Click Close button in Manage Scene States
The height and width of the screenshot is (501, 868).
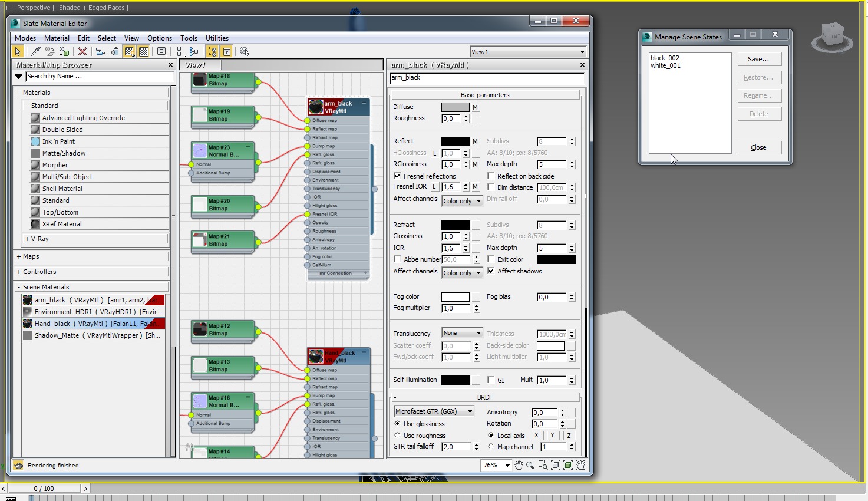758,147
